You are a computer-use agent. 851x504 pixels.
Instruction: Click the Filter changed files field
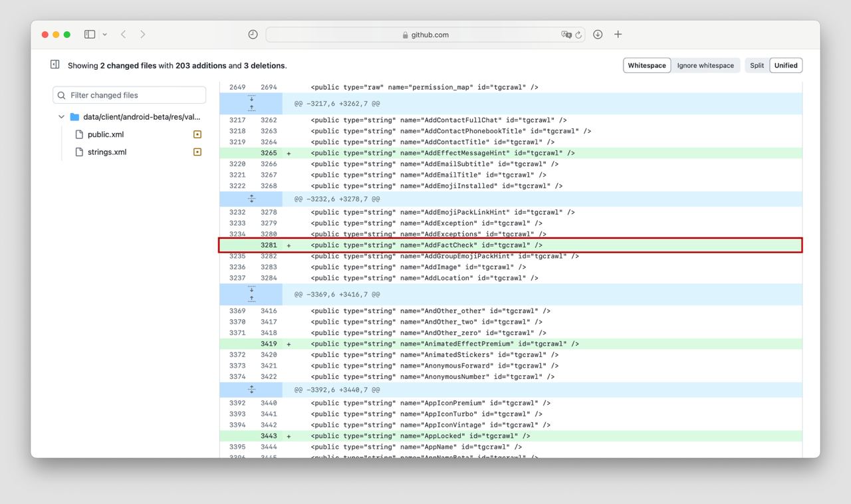point(130,95)
